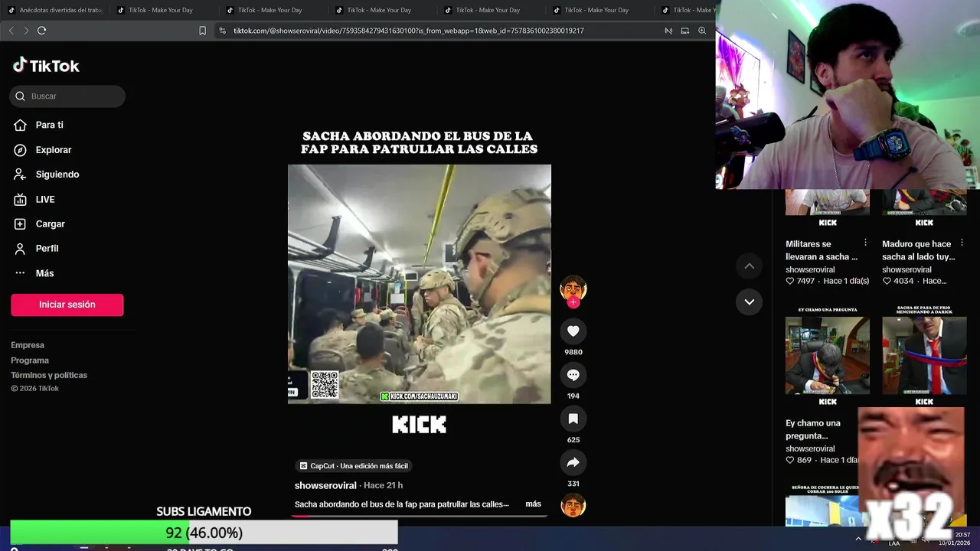Click the playing video area
The width and height of the screenshot is (980, 551).
(x=420, y=284)
